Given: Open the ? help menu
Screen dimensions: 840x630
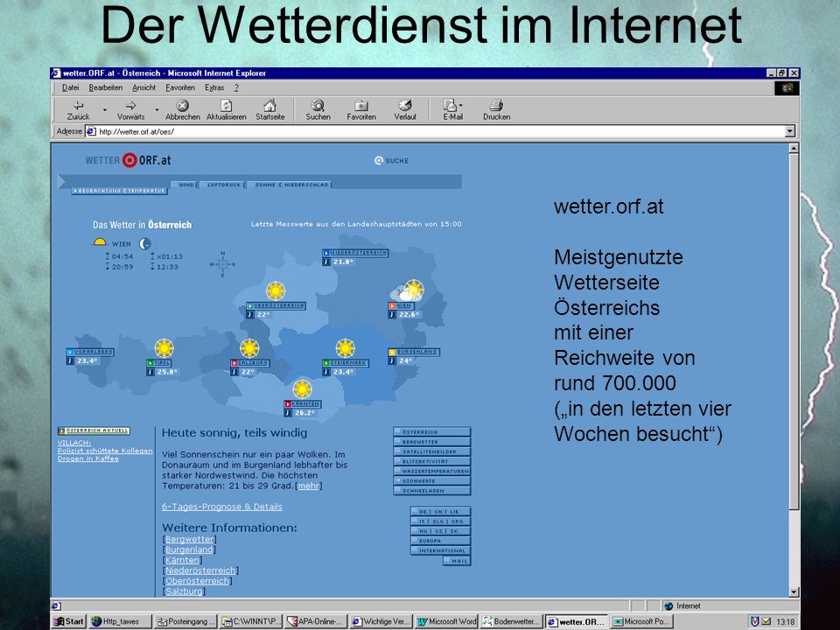Looking at the screenshot, I should (x=235, y=87).
